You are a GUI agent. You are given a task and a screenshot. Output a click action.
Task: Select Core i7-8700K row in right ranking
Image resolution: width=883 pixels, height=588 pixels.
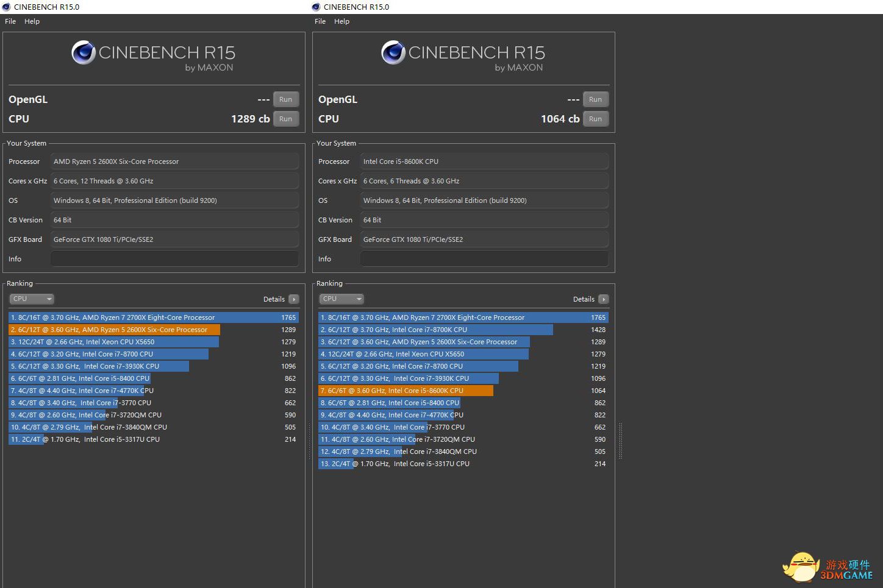(x=463, y=330)
